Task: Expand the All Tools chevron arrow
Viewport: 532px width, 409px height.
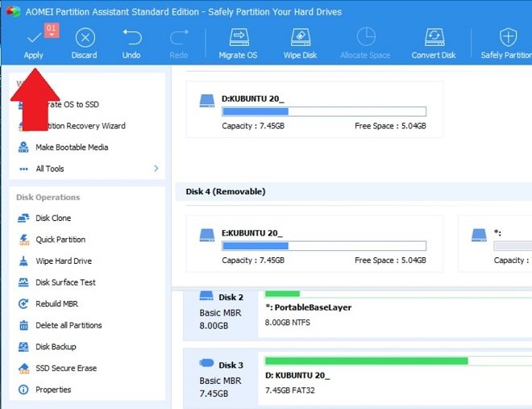Action: point(156,169)
